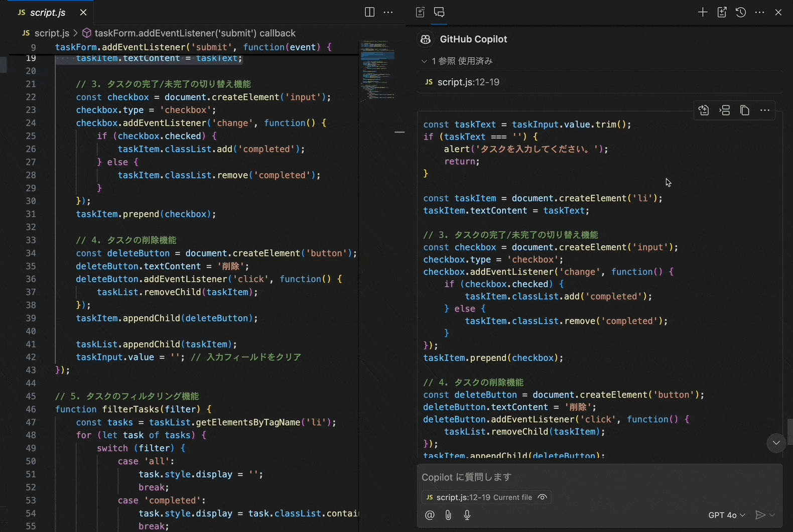The image size is (793, 532).
Task: Click taskList.removeChild(taskItem) in the chat code
Action: pos(524,432)
